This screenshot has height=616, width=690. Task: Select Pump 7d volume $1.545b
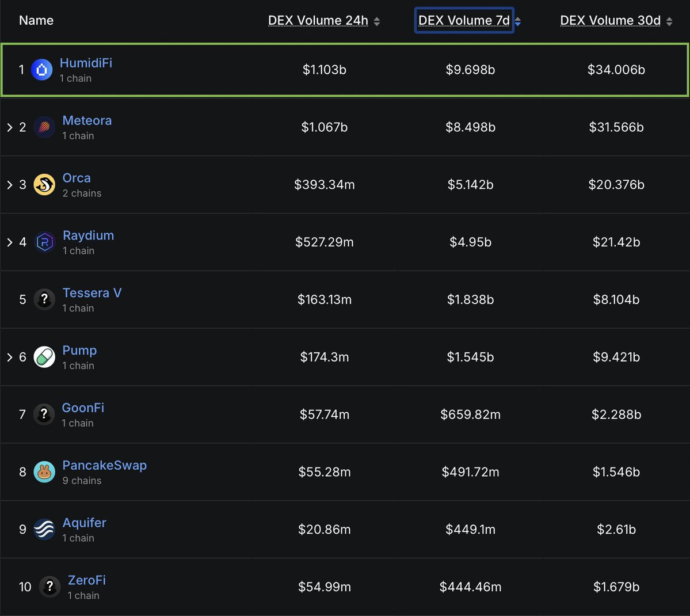[470, 357]
